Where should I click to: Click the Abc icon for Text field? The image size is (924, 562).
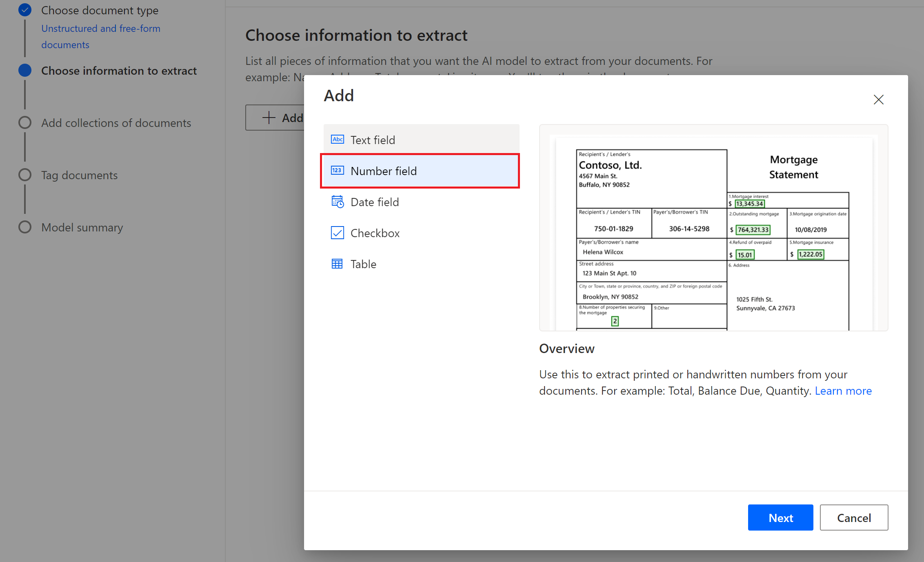pyautogui.click(x=337, y=139)
